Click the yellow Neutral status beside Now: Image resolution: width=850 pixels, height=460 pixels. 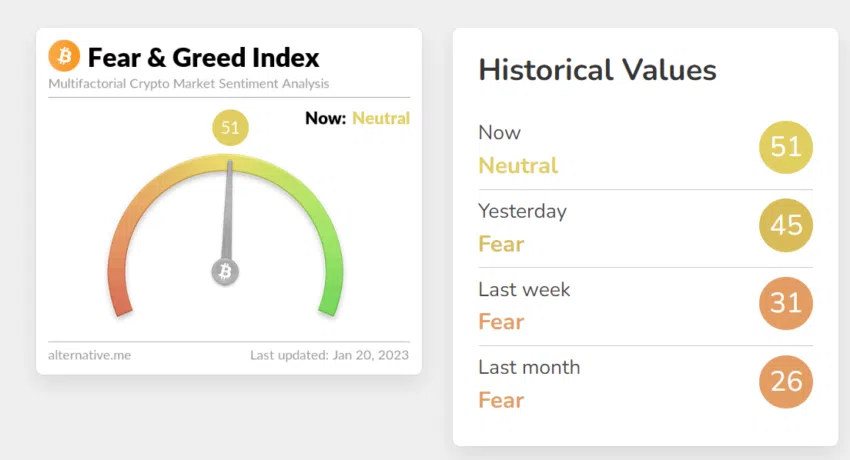pyautogui.click(x=380, y=118)
